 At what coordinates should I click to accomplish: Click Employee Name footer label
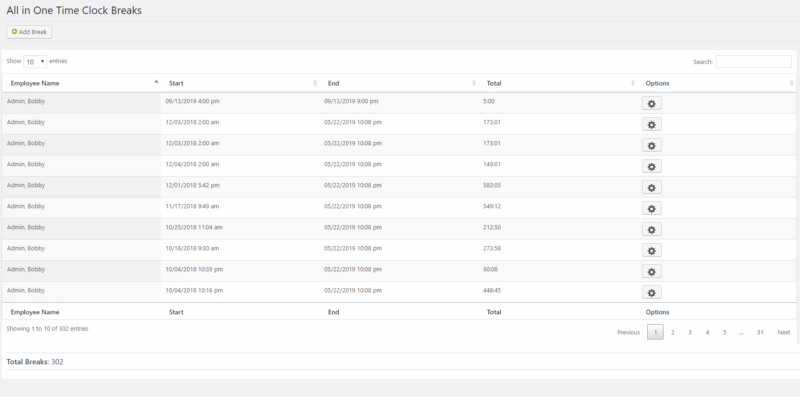pyautogui.click(x=35, y=312)
